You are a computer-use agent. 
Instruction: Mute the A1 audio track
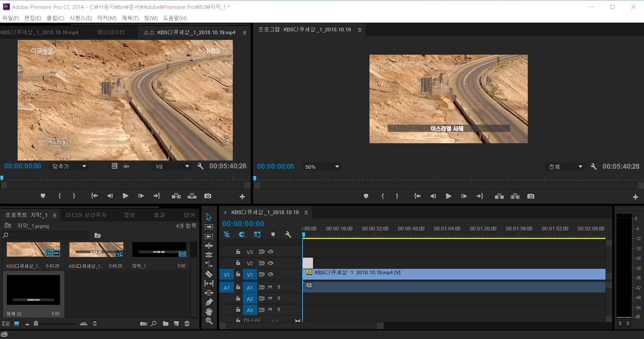tap(270, 287)
